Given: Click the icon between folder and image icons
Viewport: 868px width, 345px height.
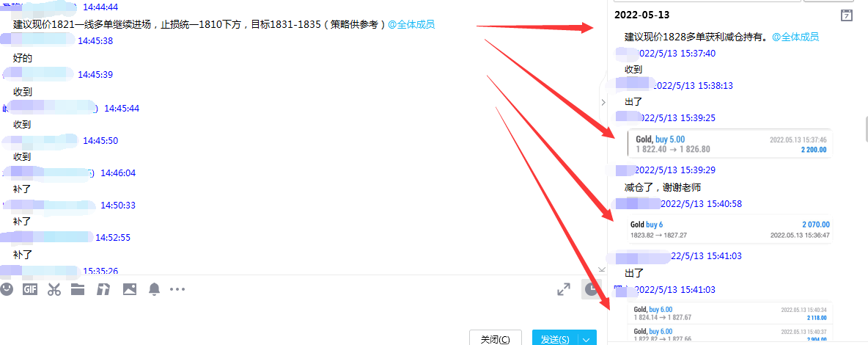Looking at the screenshot, I should [103, 289].
